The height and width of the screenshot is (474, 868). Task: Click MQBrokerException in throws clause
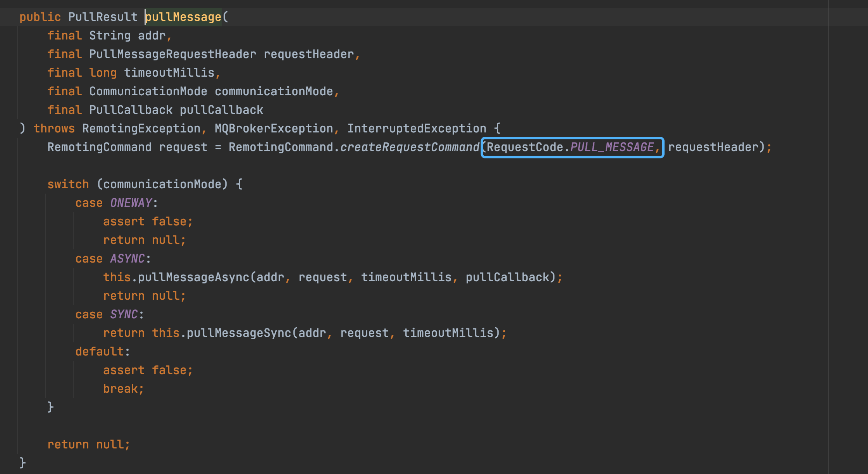click(x=274, y=129)
